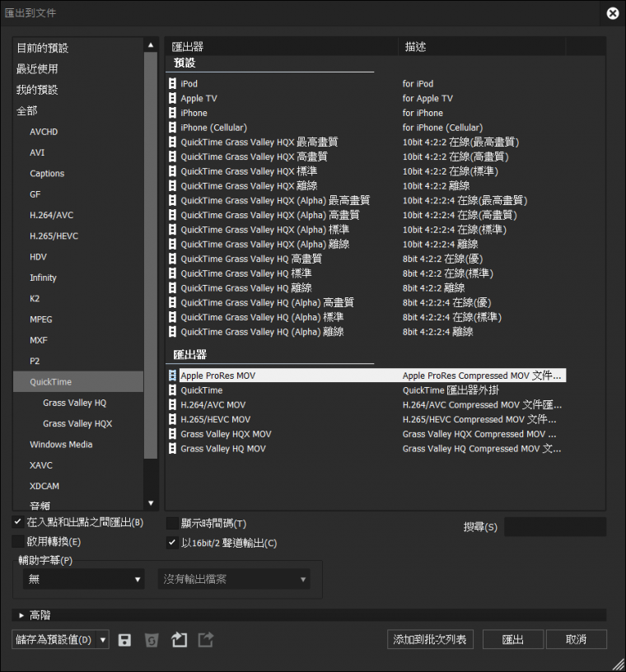This screenshot has height=672, width=626.
Task: Toggle 以16bit/2 聲道輸出 checkbox
Action: pyautogui.click(x=172, y=543)
